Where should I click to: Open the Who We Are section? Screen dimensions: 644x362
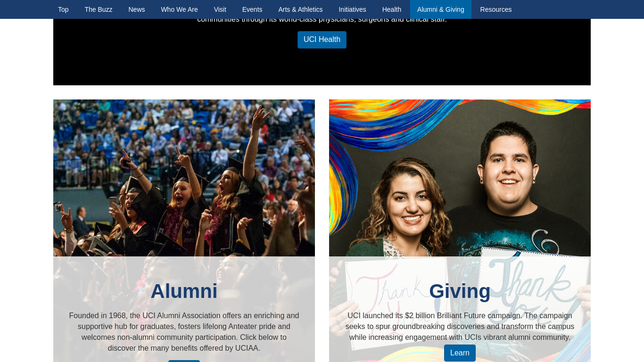(179, 9)
